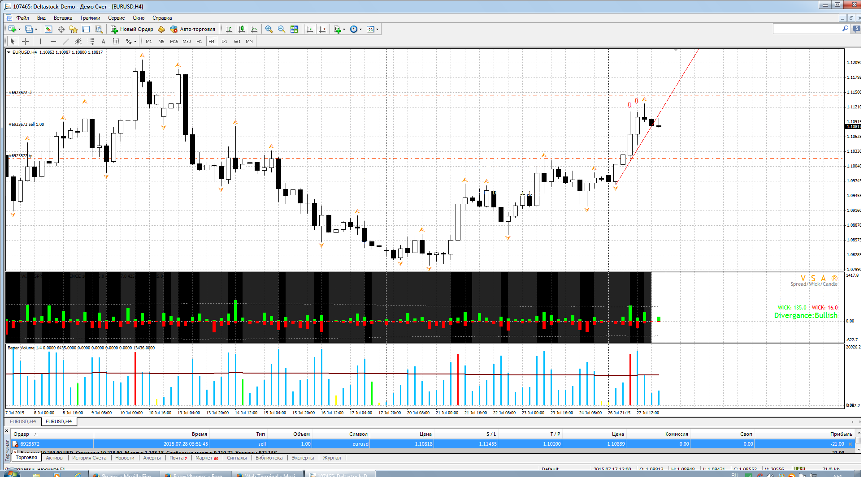Viewport: 868px width, 477px height.
Task: Open the Графики menu
Action: 90,18
